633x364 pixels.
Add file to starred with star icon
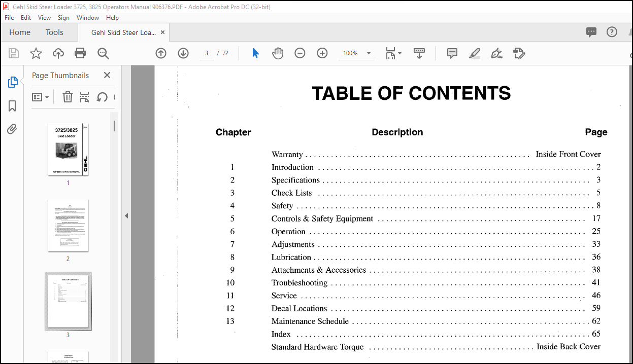(x=36, y=53)
